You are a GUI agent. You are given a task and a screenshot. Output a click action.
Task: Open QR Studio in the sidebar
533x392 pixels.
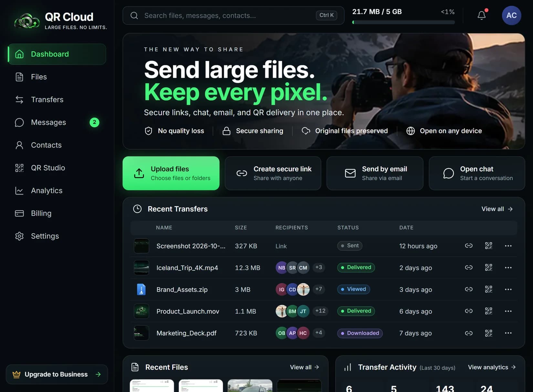pyautogui.click(x=57, y=168)
